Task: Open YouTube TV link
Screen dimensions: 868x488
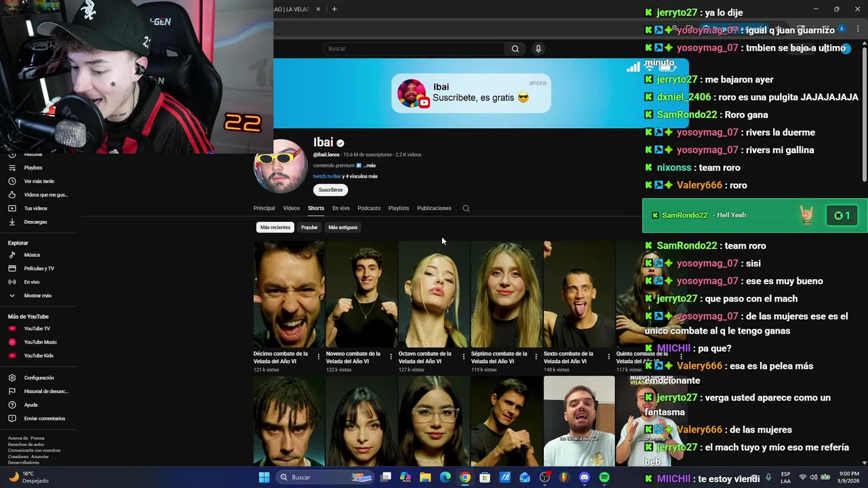Action: pyautogui.click(x=37, y=329)
